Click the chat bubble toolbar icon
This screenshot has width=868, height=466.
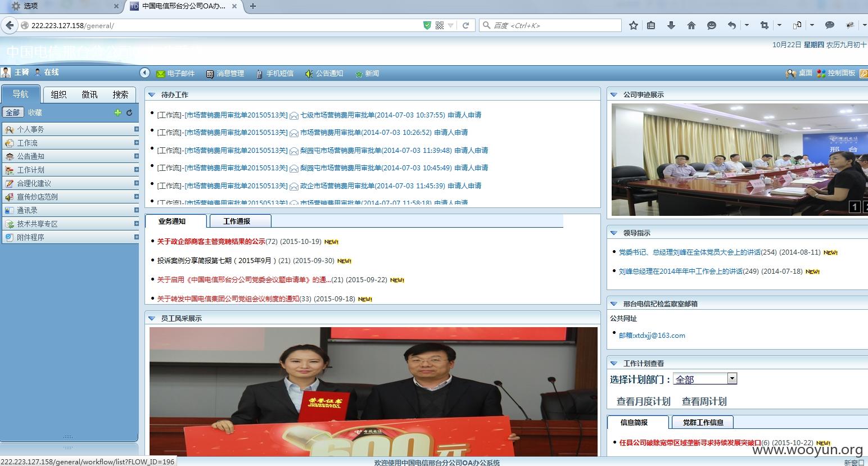point(830,25)
